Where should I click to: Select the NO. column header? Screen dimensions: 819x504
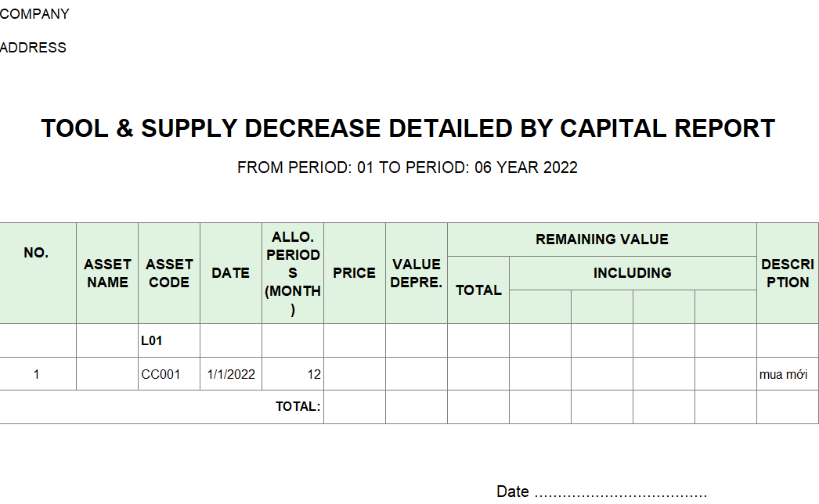point(37,254)
